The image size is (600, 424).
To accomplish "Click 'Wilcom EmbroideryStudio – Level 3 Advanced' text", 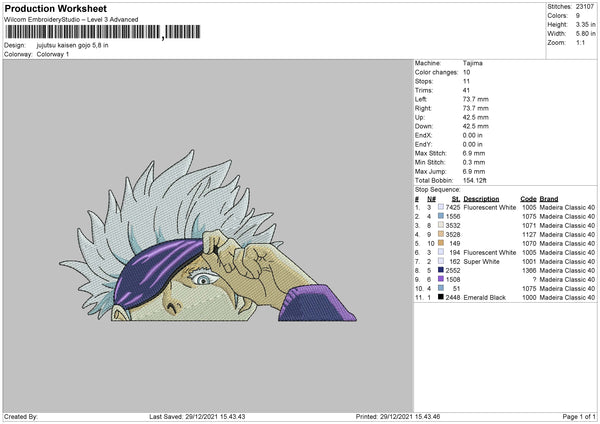I will pos(71,20).
